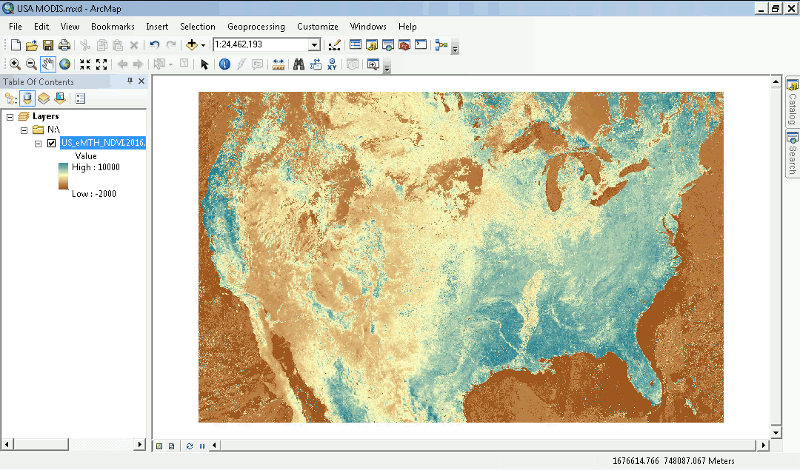Screen dimensions: 800x470
Task: Activate the Pan hand tool
Action: point(48,64)
